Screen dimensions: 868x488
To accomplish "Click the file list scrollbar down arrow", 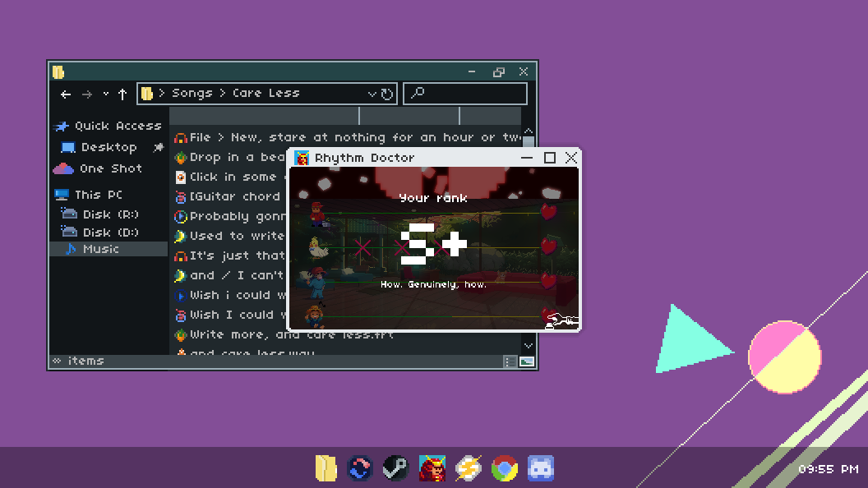I will pos(529,346).
